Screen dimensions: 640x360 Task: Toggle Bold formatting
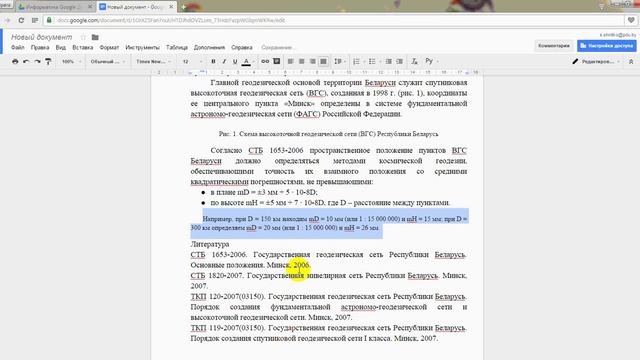213,62
